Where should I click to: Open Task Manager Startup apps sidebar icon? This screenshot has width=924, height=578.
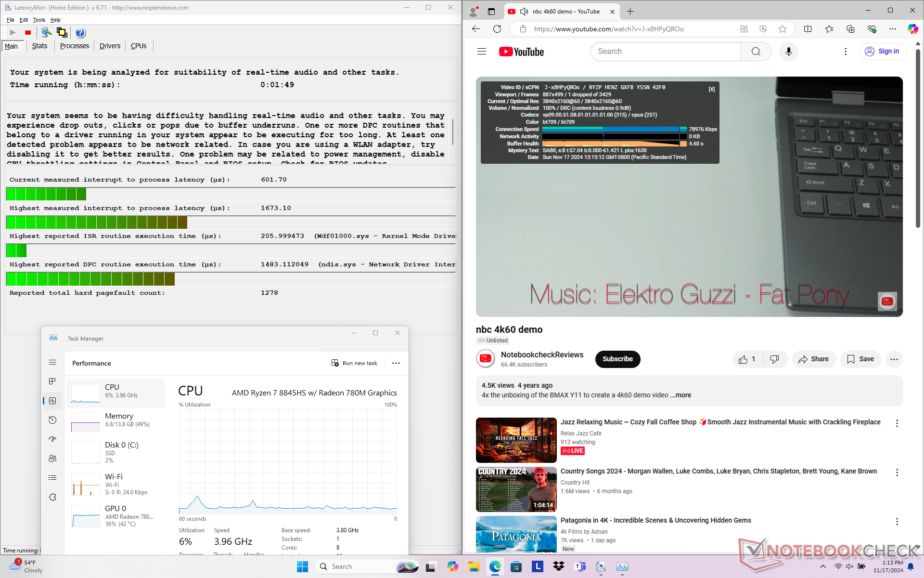coord(53,439)
